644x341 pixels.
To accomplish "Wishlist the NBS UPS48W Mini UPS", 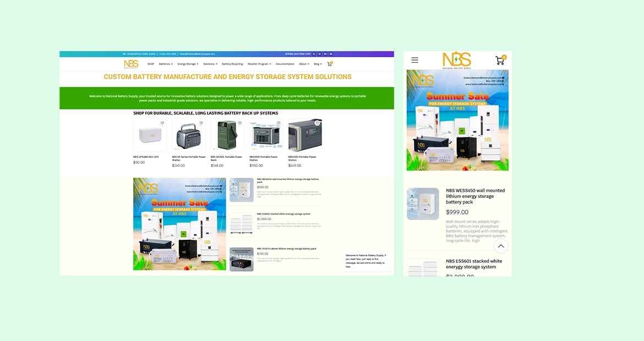I will [162, 123].
